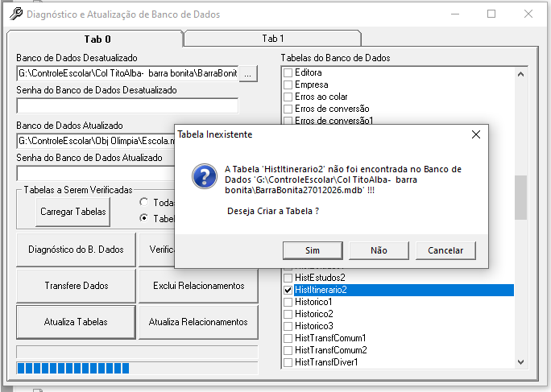Viewport: 551px width, 392px height.
Task: Uncheck the HistItinerario2 checkbox
Action: coord(288,290)
